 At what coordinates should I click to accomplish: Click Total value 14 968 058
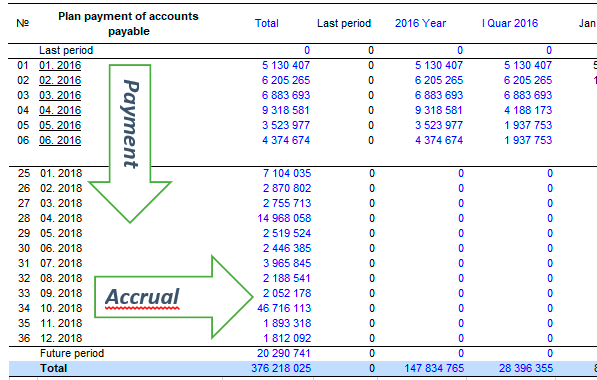(x=284, y=218)
